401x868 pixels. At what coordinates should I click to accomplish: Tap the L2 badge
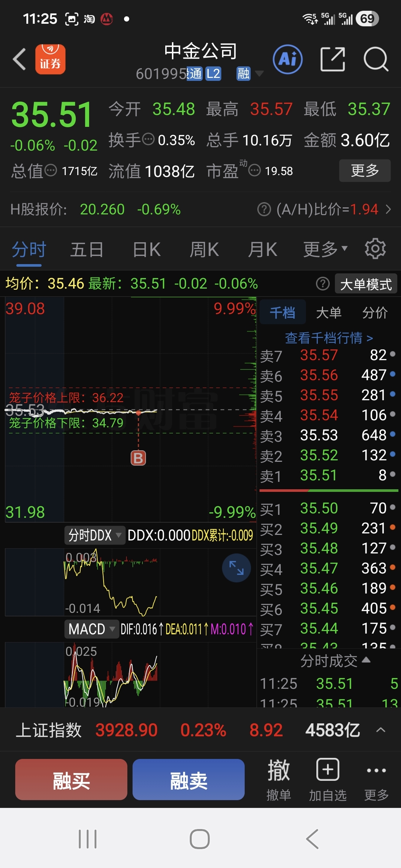pos(213,74)
